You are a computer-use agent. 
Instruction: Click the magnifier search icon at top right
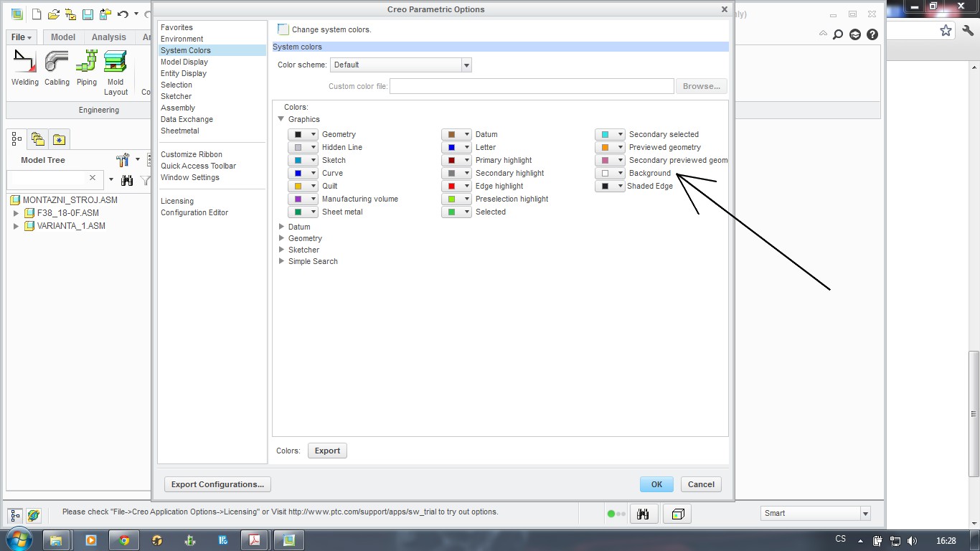(x=837, y=34)
